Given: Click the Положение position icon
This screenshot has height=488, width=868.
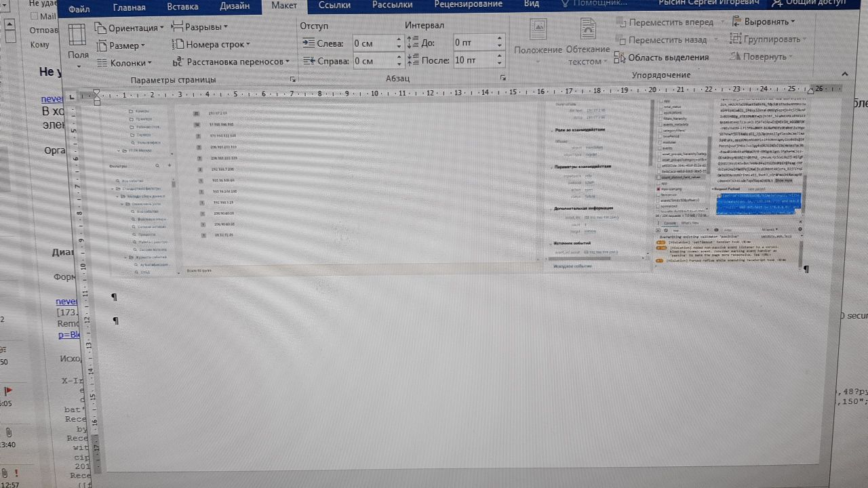Looking at the screenshot, I should [x=538, y=30].
